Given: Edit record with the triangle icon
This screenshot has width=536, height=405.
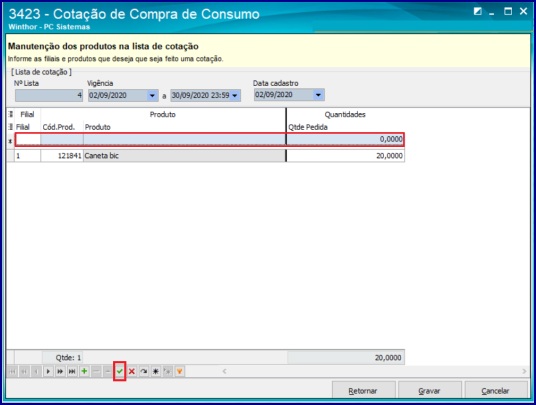Looking at the screenshot, I should 108,372.
